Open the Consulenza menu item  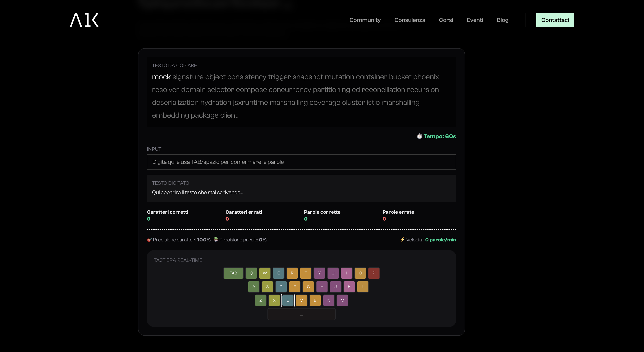[x=410, y=20]
